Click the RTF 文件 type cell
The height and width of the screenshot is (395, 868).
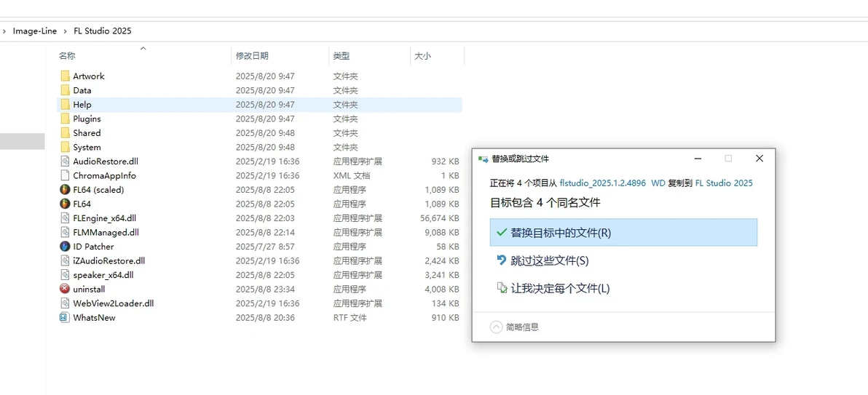[x=350, y=318]
